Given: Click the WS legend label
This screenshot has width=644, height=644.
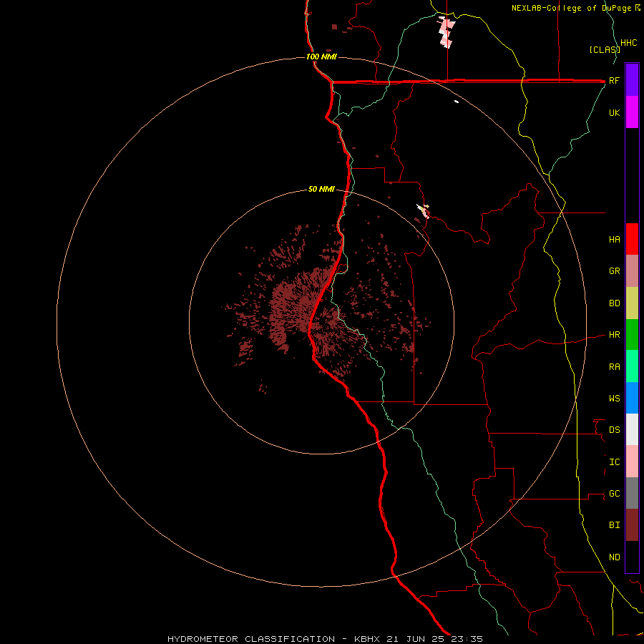Looking at the screenshot, I should (615, 399).
